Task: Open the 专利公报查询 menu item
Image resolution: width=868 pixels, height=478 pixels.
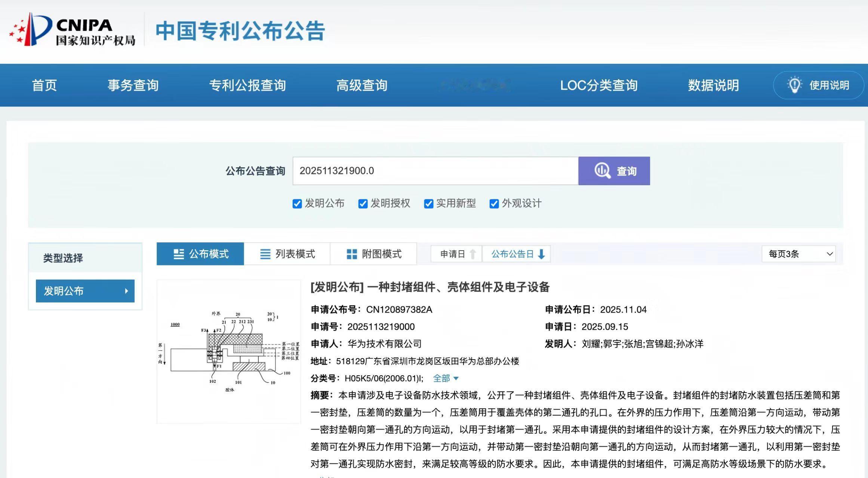Action: (247, 86)
